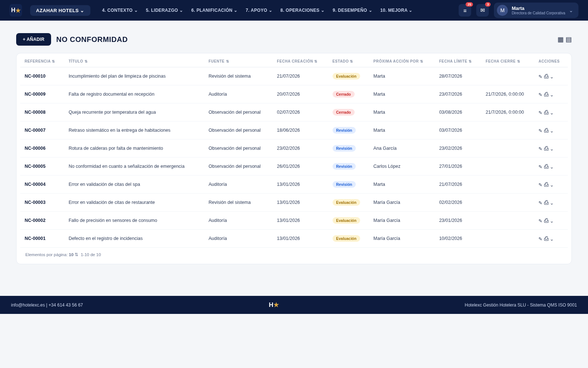Sort the table by ESTADO column
This screenshot has height=368, width=588.
[x=343, y=61]
